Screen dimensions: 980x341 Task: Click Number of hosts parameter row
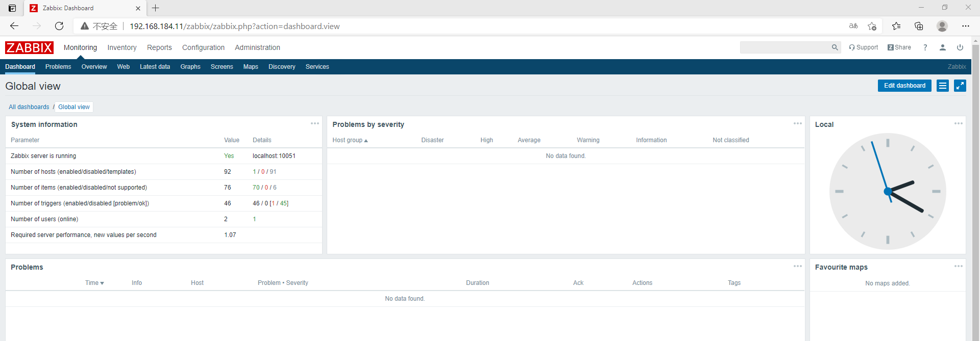pos(164,172)
